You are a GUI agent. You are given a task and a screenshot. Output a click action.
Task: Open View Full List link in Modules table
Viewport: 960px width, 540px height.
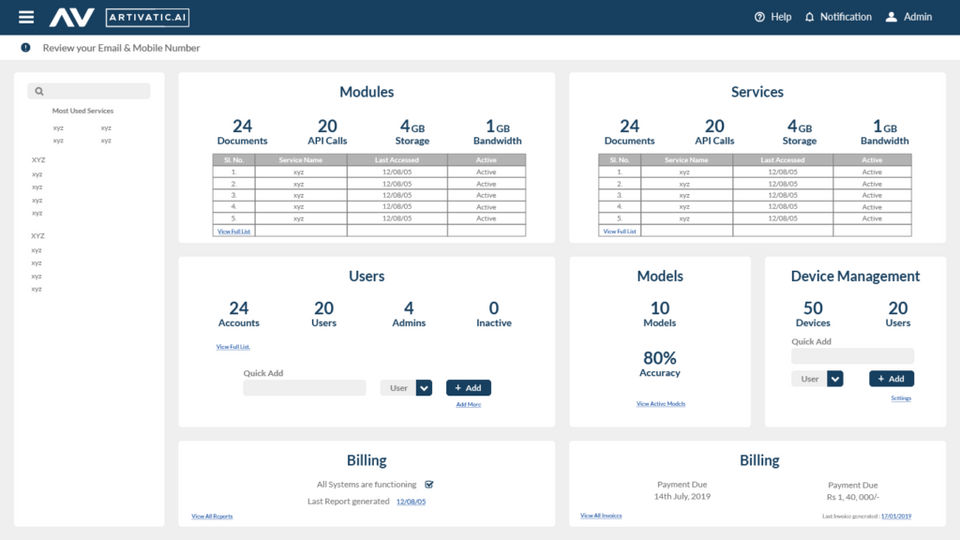pos(234,231)
